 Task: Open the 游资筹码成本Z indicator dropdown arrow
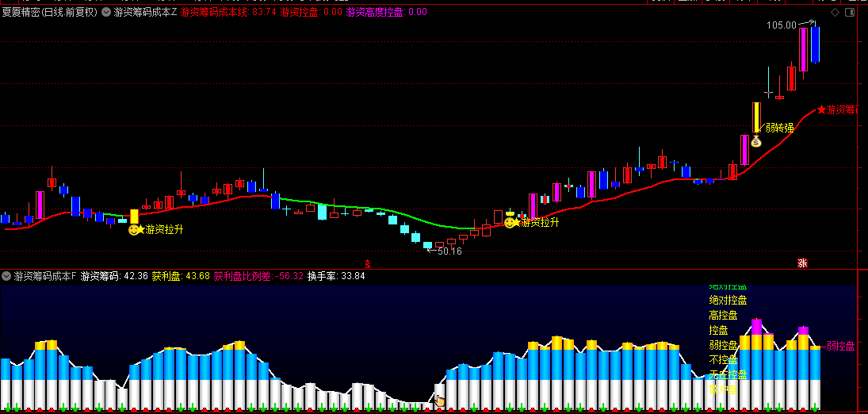[x=106, y=12]
